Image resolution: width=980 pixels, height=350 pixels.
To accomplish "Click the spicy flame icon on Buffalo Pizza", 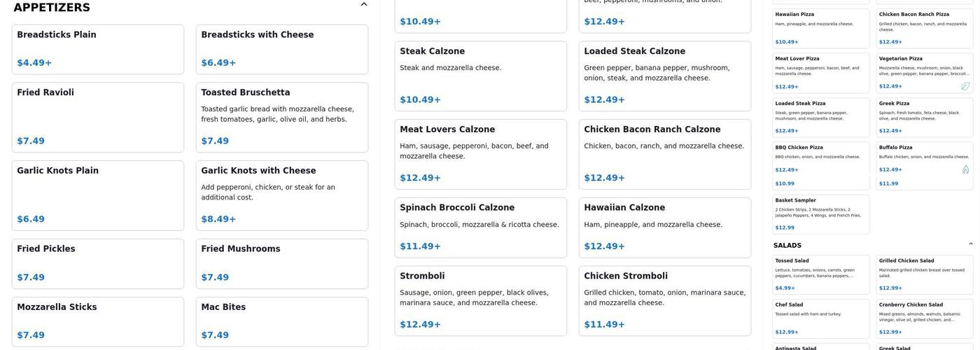I will point(965,169).
